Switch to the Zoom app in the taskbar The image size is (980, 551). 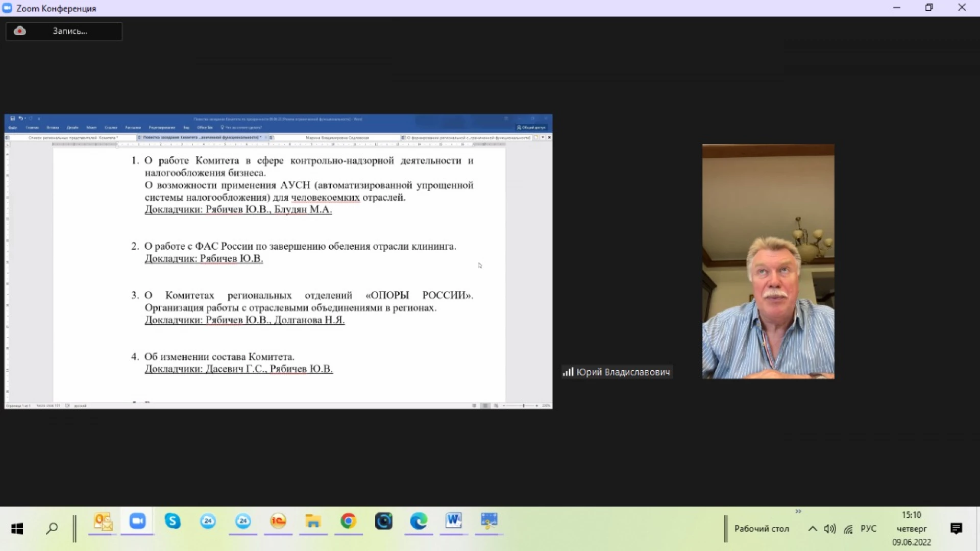point(137,521)
